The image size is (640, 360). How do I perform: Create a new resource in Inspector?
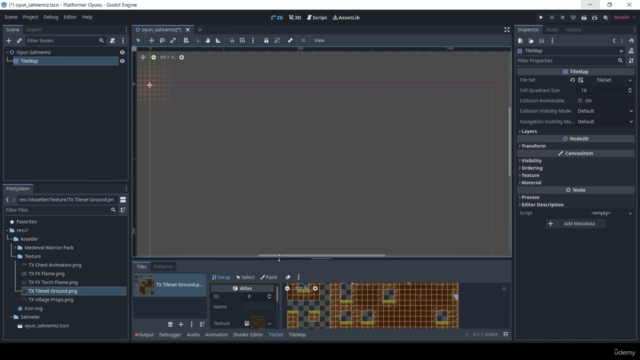click(x=520, y=41)
